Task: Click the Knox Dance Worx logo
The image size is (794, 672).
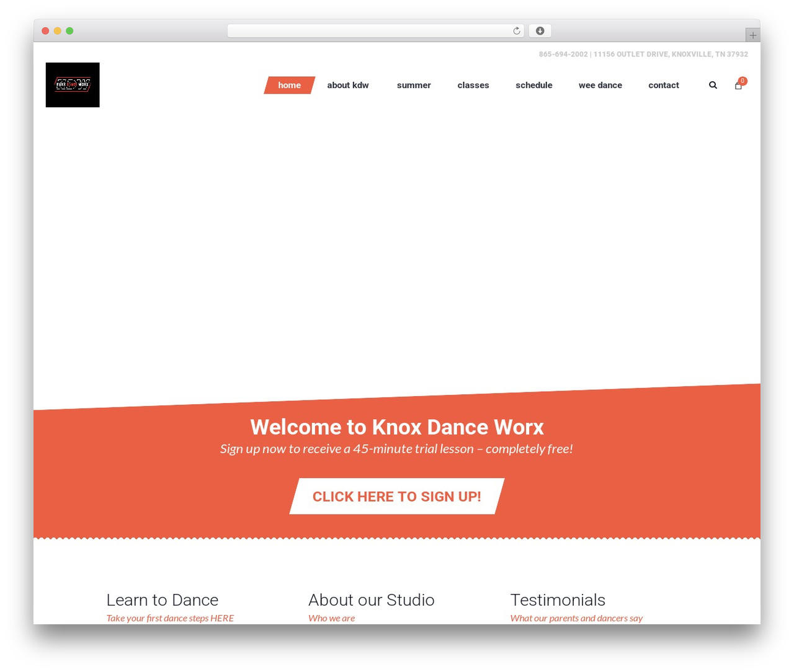Action: [x=73, y=85]
